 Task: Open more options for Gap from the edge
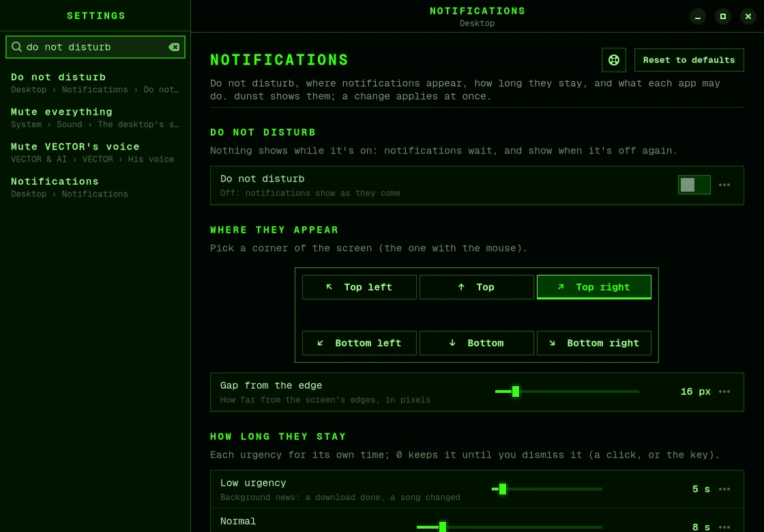(724, 391)
